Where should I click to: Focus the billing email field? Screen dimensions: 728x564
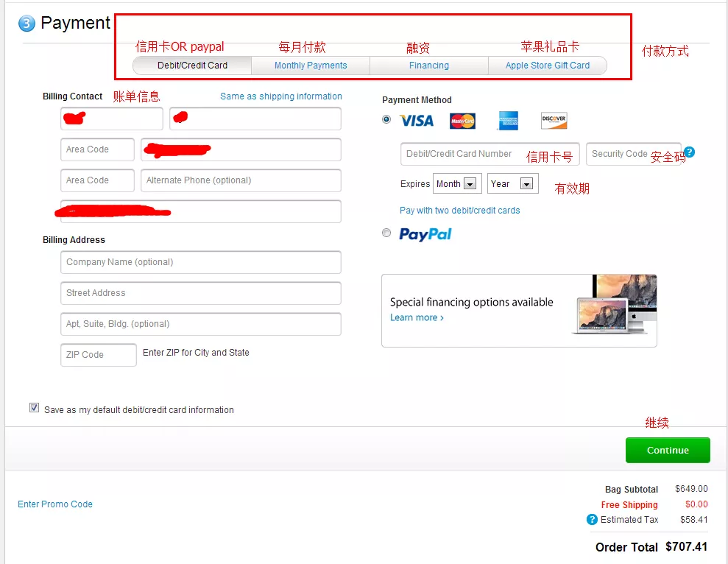(200, 211)
